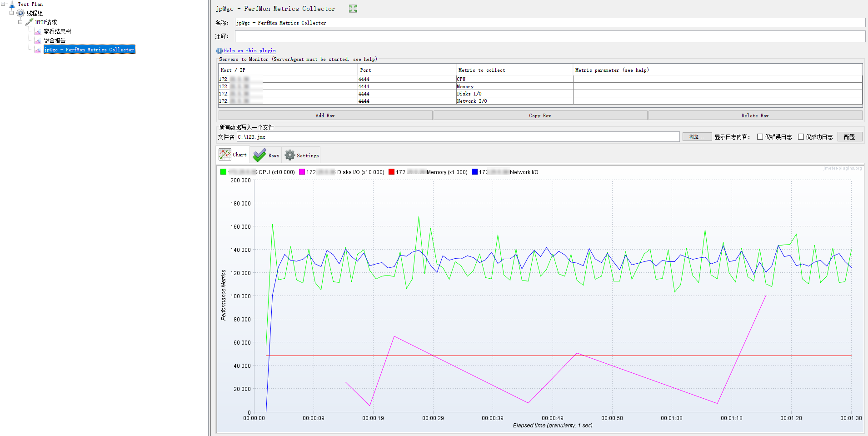868x436 pixels.
Task: Click the icon beside 察看结果树
Action: [x=38, y=31]
